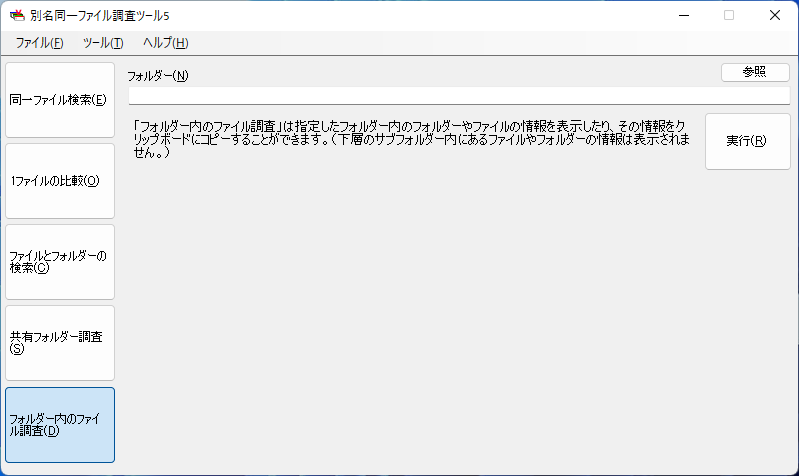Select フォルダー内のファイル調査(D) tab
Viewport: 799px width, 476px height.
[60, 425]
